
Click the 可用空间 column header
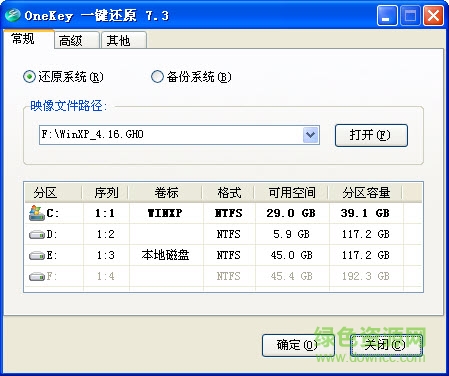pyautogui.click(x=292, y=193)
